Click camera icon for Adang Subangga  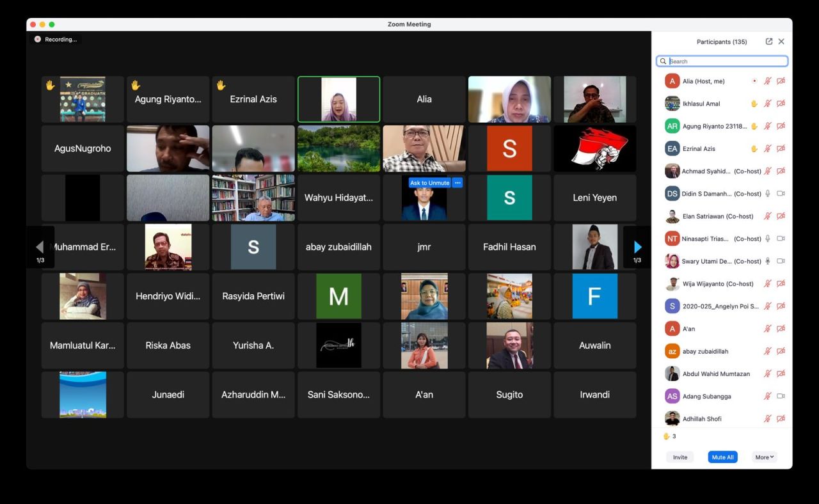(x=781, y=396)
